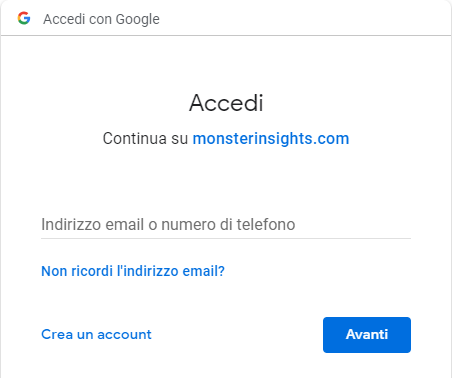Click the multicolored Google logo in header
This screenshot has height=378, width=452.
pyautogui.click(x=24, y=18)
